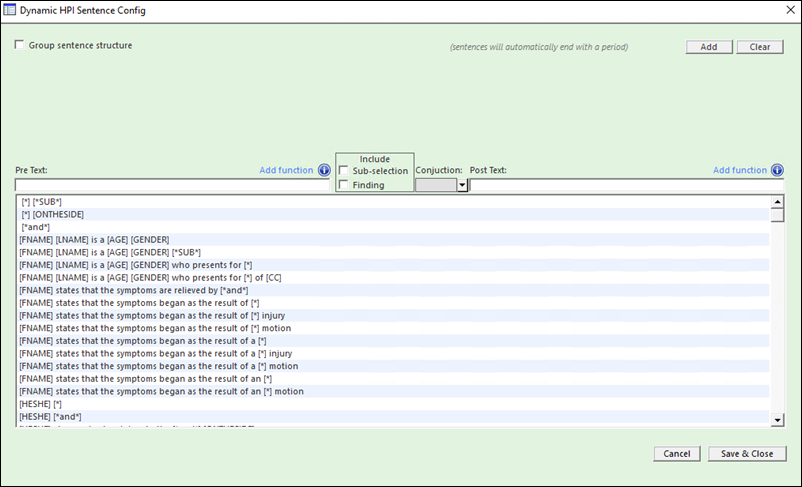The width and height of the screenshot is (802, 487).
Task: Click Add function link above Pre Text field
Action: [x=286, y=170]
